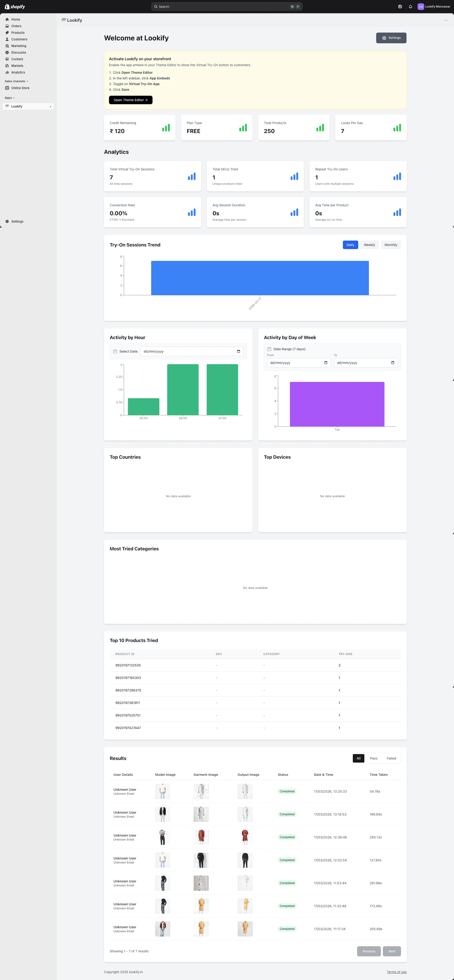The width and height of the screenshot is (454, 980).
Task: Click Lookify app title icon in header
Action: (x=64, y=20)
